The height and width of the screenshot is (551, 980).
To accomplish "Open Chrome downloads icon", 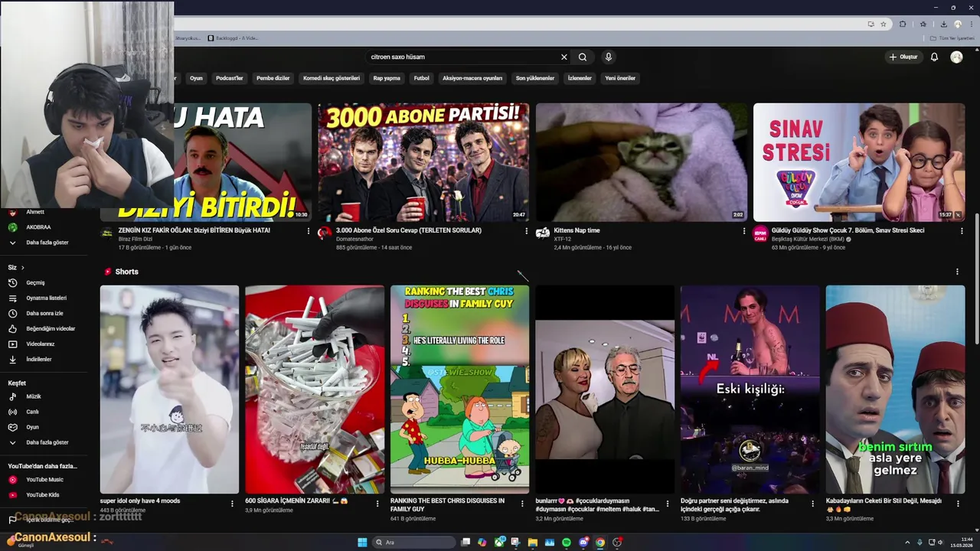I will click(943, 24).
